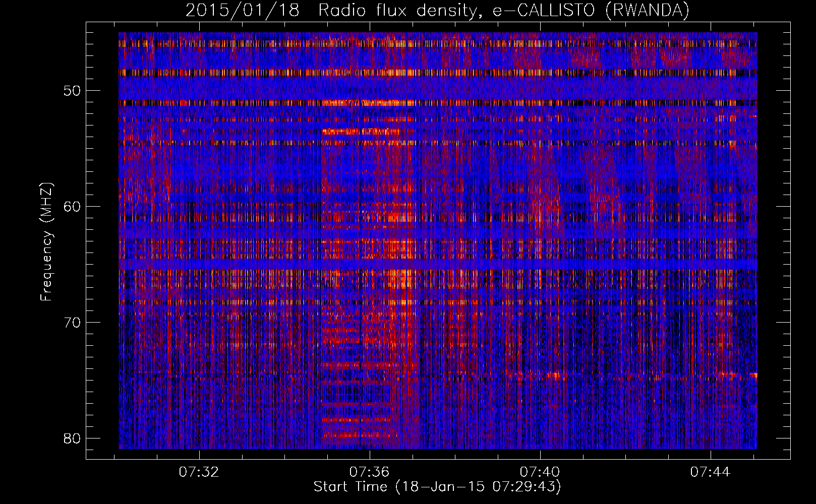
Task: Click the frequency tick label '80'
Action: 73,438
